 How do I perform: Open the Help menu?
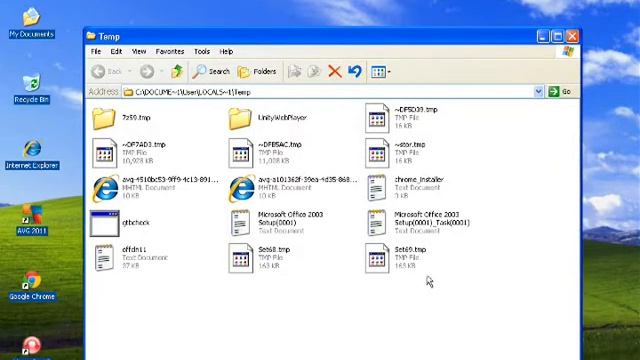pyautogui.click(x=226, y=51)
